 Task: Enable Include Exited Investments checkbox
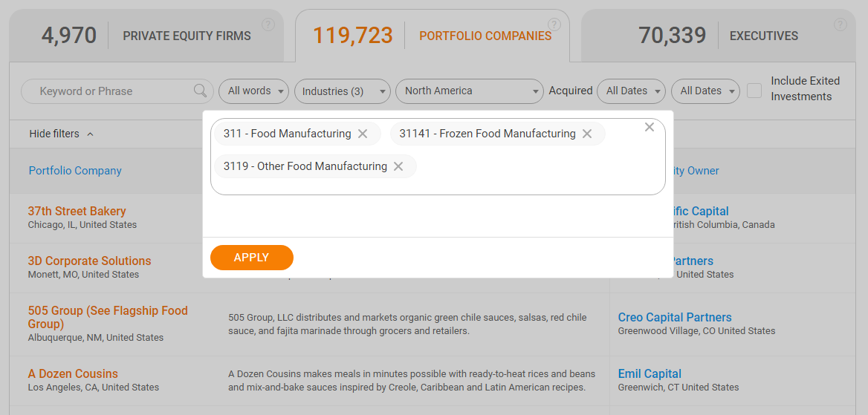754,91
